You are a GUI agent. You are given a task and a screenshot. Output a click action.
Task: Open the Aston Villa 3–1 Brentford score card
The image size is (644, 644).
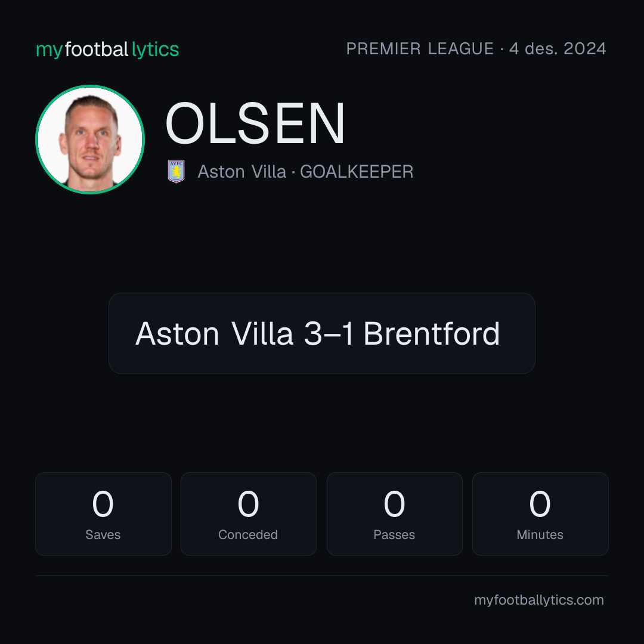pyautogui.click(x=321, y=333)
